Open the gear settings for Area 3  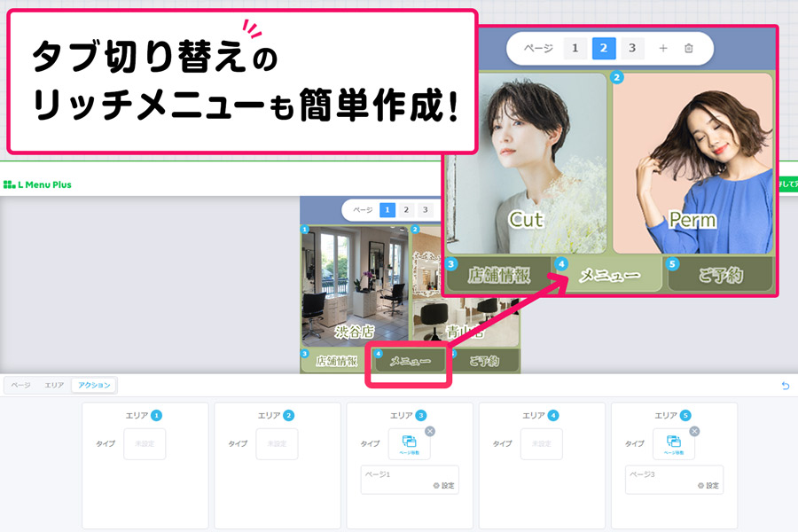442,485
